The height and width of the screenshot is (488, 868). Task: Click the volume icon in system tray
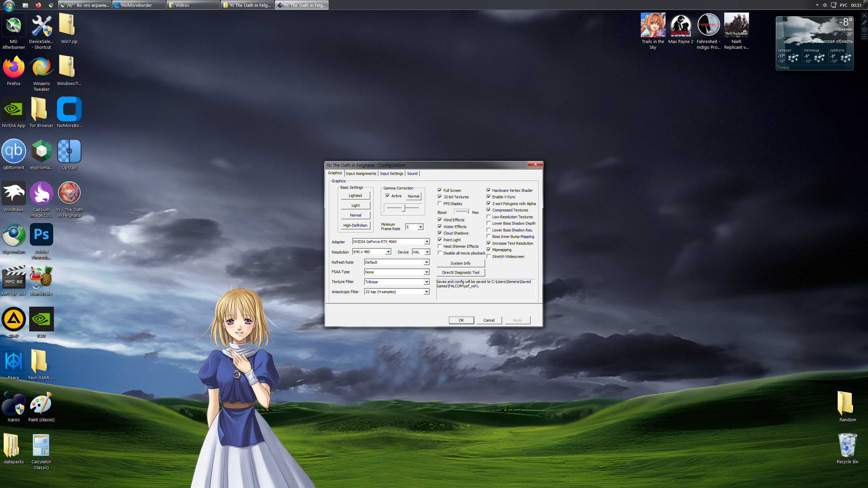pyautogui.click(x=825, y=5)
